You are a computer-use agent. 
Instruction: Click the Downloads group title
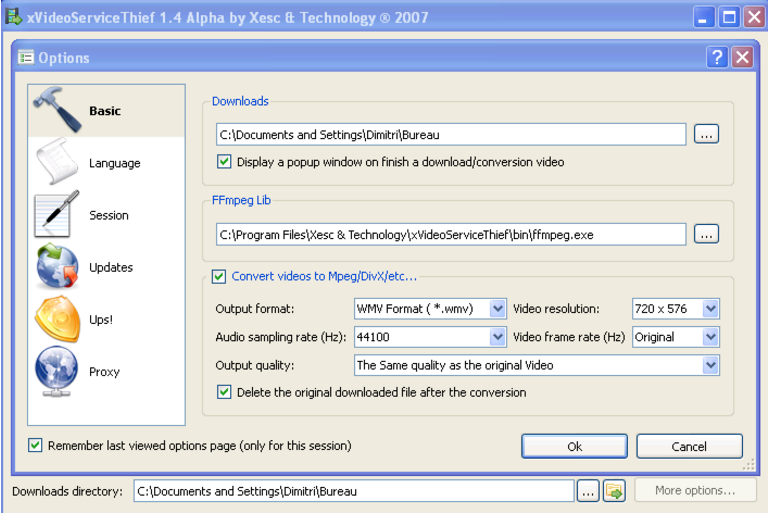click(x=240, y=101)
